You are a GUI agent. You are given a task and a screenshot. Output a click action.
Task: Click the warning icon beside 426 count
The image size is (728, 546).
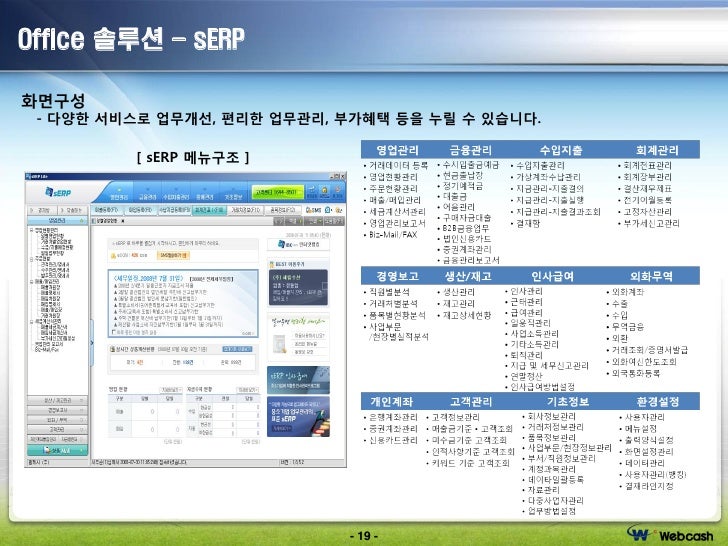click(113, 256)
